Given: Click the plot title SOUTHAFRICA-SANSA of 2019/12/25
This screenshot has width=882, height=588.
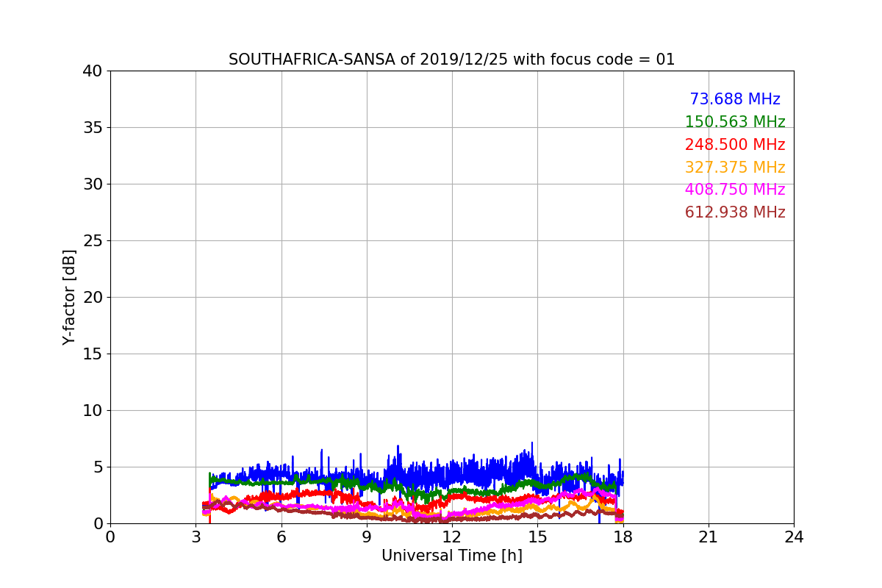Looking at the screenshot, I should [451, 60].
